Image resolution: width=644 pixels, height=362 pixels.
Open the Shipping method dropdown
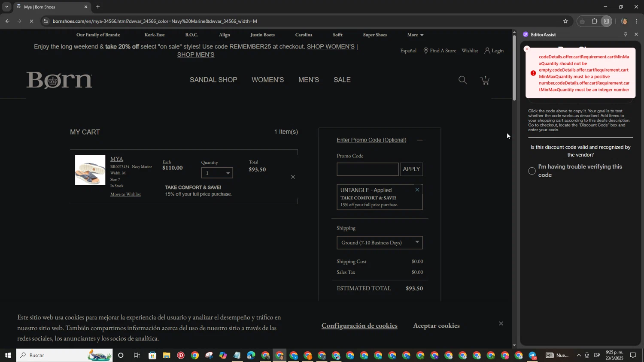380,243
